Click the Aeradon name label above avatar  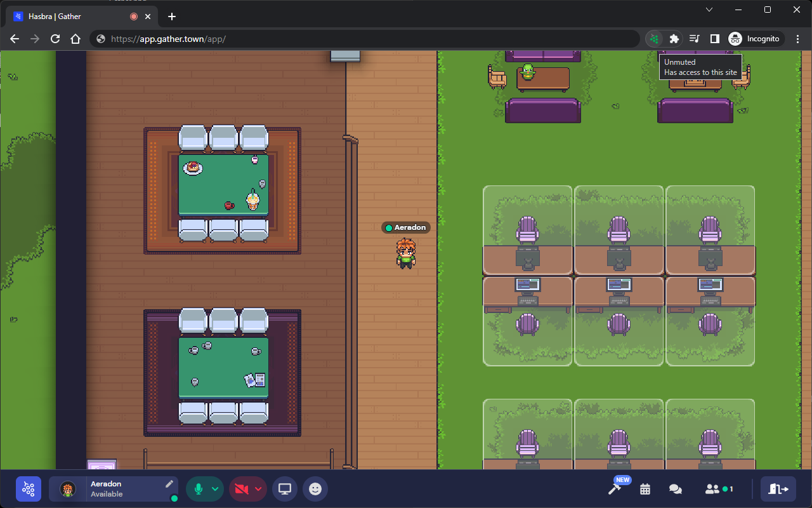pyautogui.click(x=406, y=227)
